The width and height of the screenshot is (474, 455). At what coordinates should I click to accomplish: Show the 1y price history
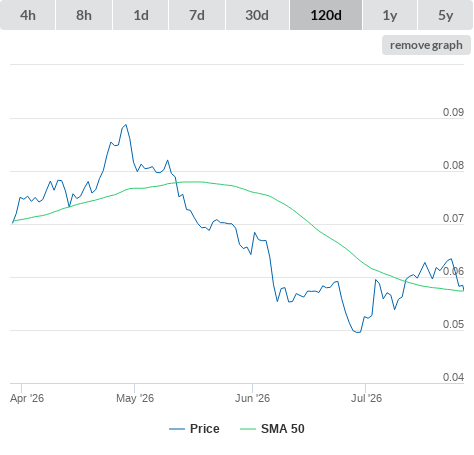tap(390, 15)
